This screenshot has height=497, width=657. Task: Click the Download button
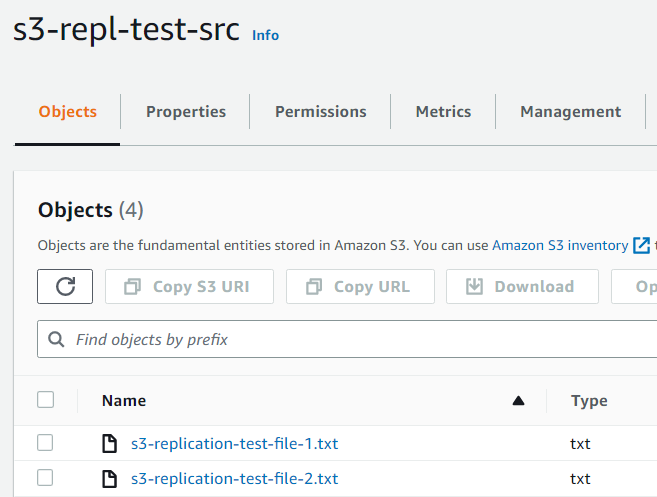pyautogui.click(x=522, y=286)
